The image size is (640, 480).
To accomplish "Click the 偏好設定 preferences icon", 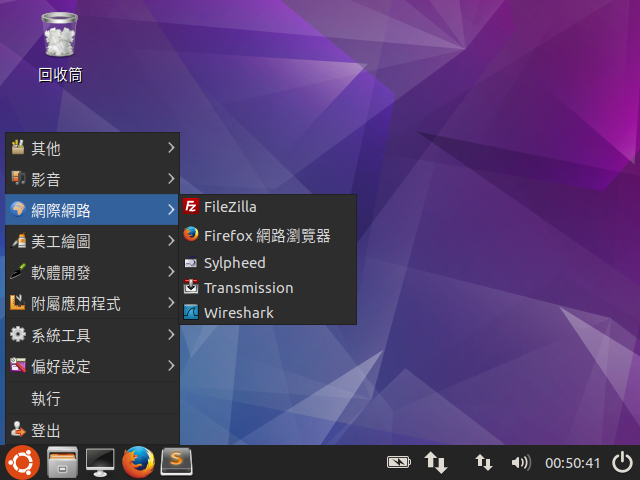I will click(x=18, y=365).
